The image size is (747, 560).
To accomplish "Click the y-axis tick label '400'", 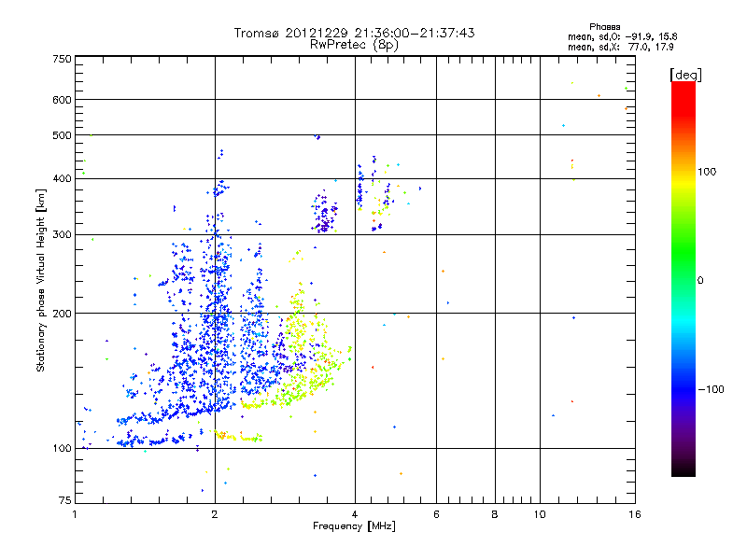I will click(x=62, y=178).
